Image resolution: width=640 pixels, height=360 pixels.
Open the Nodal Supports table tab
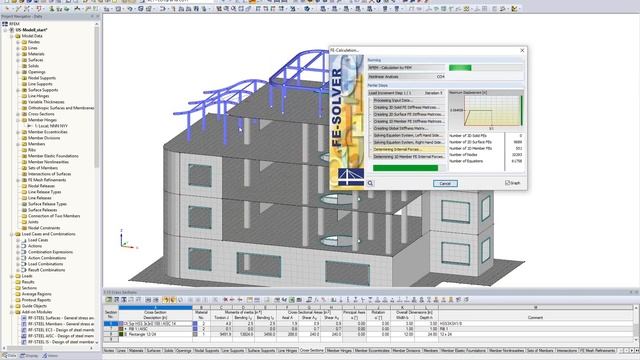tap(207, 351)
